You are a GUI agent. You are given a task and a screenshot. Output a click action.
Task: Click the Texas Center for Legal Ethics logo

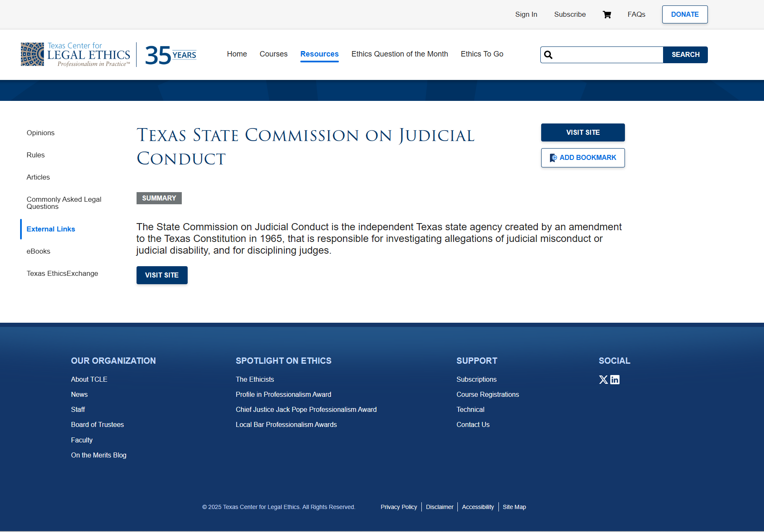[x=76, y=54]
